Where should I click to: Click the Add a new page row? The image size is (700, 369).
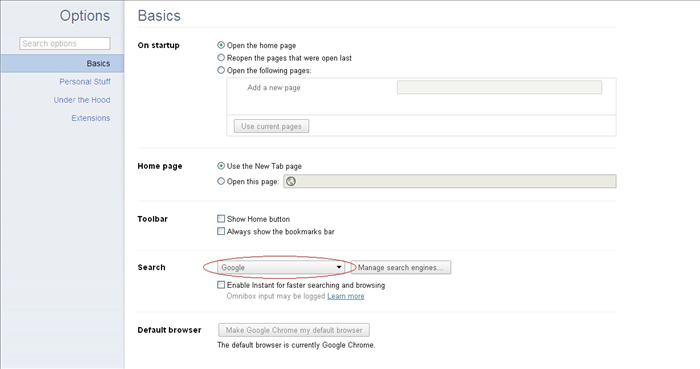pyautogui.click(x=421, y=88)
